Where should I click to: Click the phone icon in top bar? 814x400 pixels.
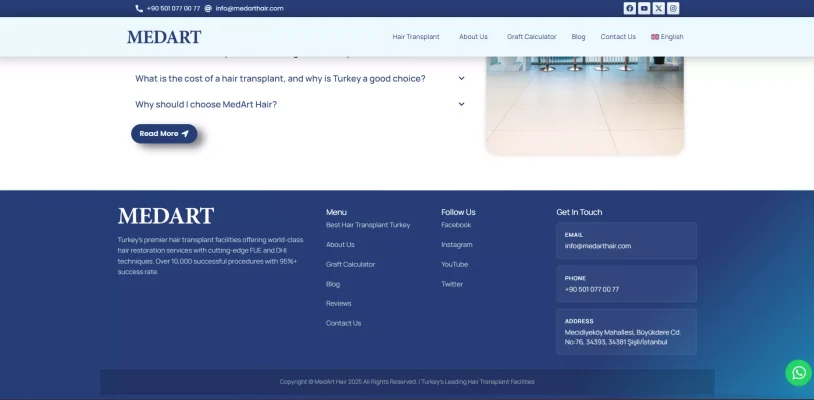(139, 8)
